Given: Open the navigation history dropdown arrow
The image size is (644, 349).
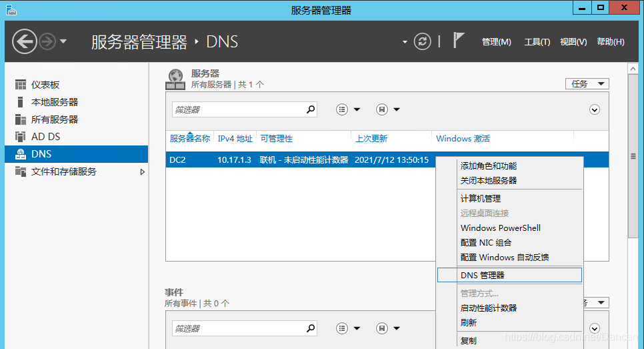Looking at the screenshot, I should (63, 42).
